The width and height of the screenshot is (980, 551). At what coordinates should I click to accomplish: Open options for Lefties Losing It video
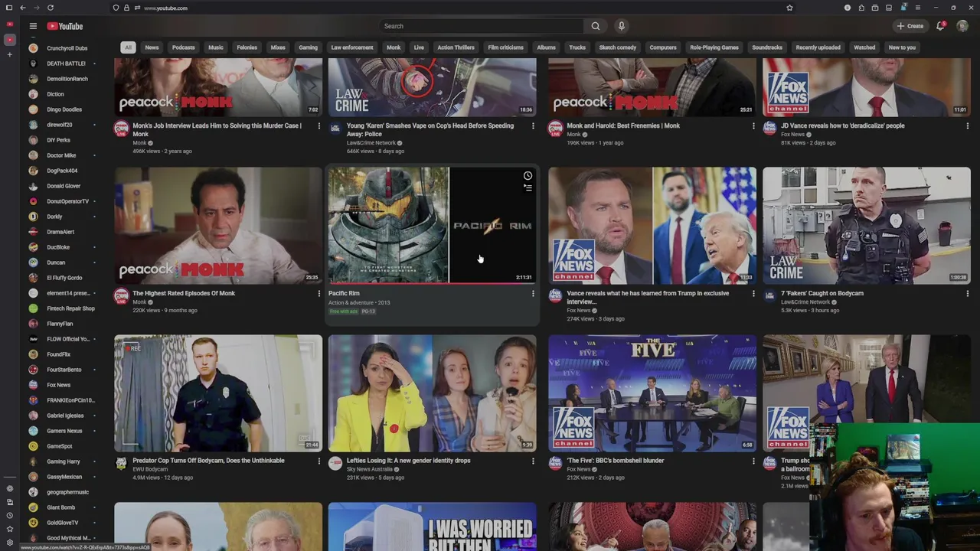click(x=533, y=461)
